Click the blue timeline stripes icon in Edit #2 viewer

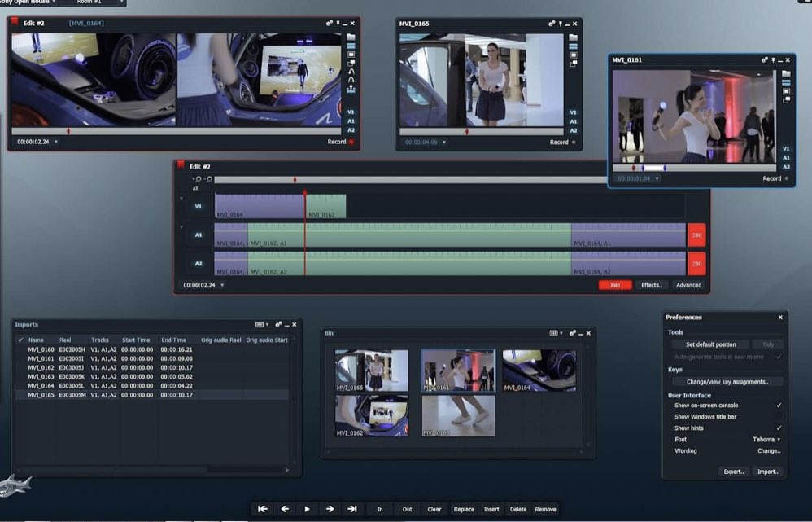(351, 46)
